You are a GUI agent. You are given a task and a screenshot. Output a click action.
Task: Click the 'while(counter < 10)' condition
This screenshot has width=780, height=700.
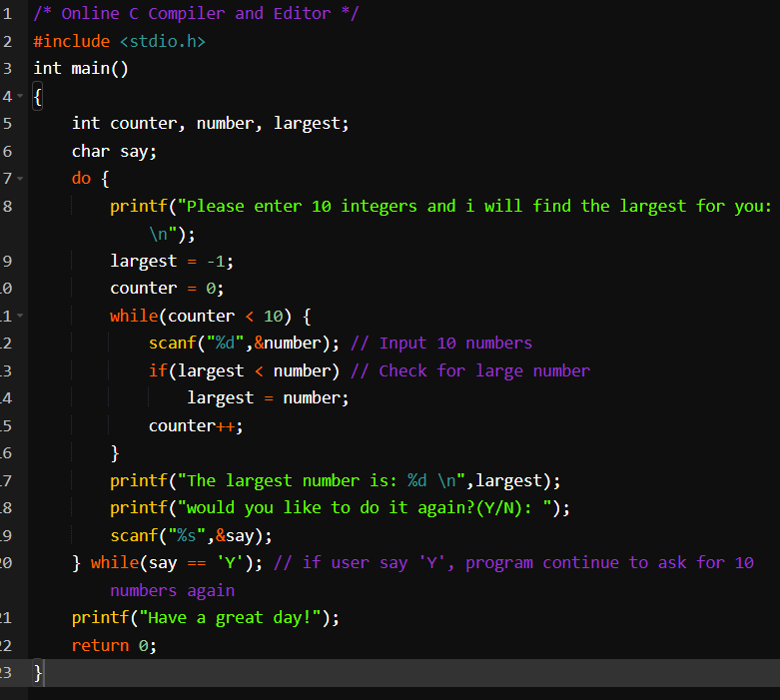(201, 316)
